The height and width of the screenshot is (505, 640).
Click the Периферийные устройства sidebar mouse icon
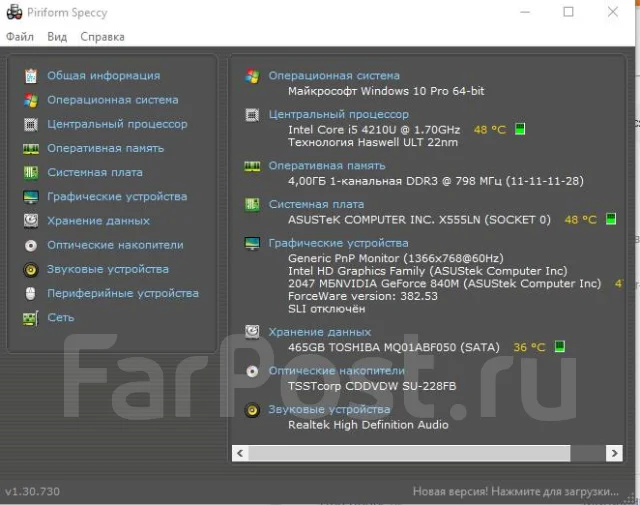pos(31,294)
